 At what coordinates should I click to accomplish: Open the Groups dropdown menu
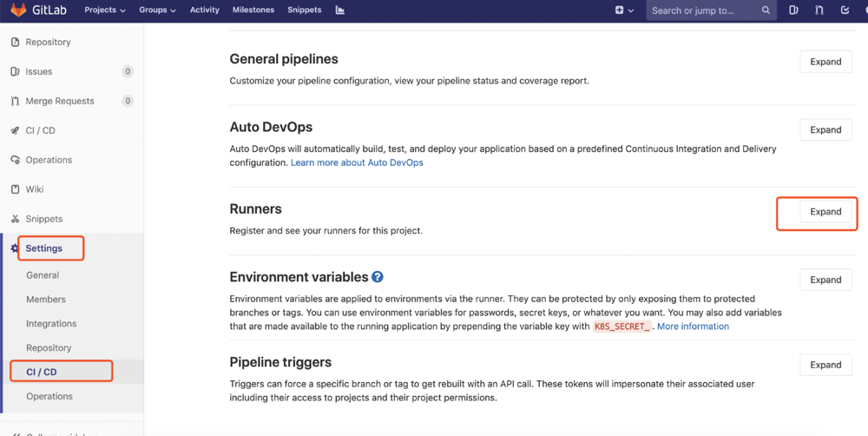click(x=157, y=10)
